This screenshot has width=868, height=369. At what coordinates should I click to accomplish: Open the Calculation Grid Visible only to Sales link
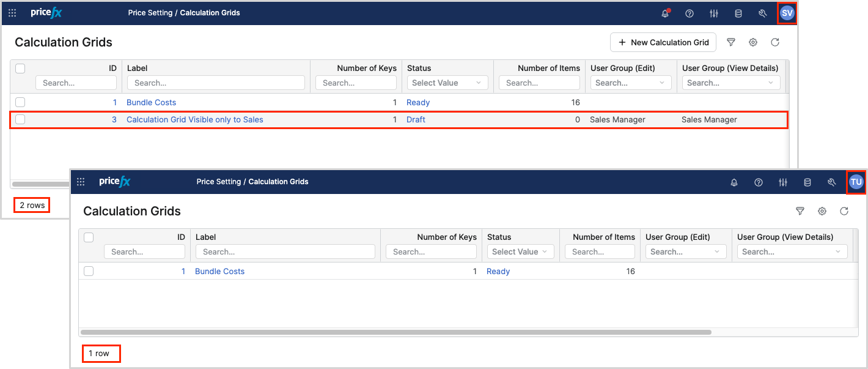coord(194,120)
